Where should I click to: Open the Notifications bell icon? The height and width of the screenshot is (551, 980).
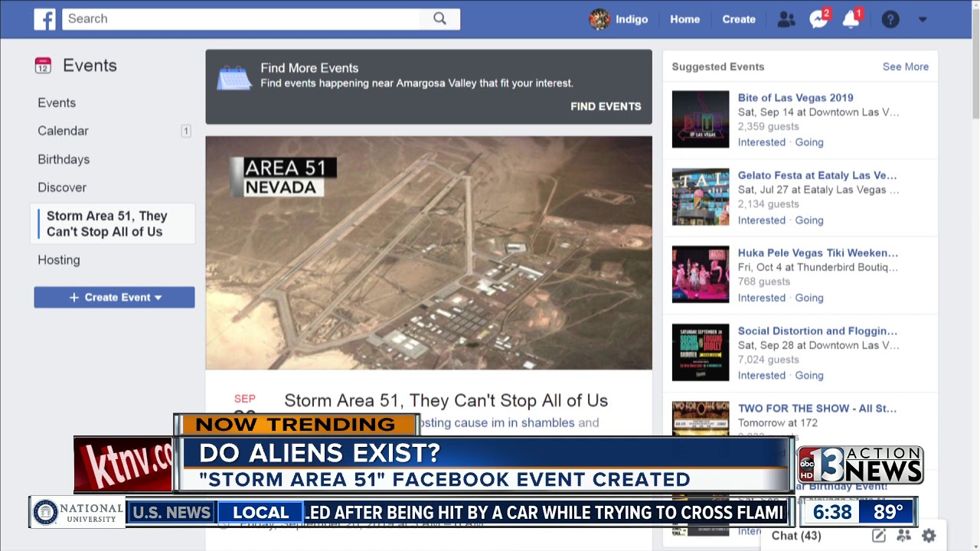852,18
